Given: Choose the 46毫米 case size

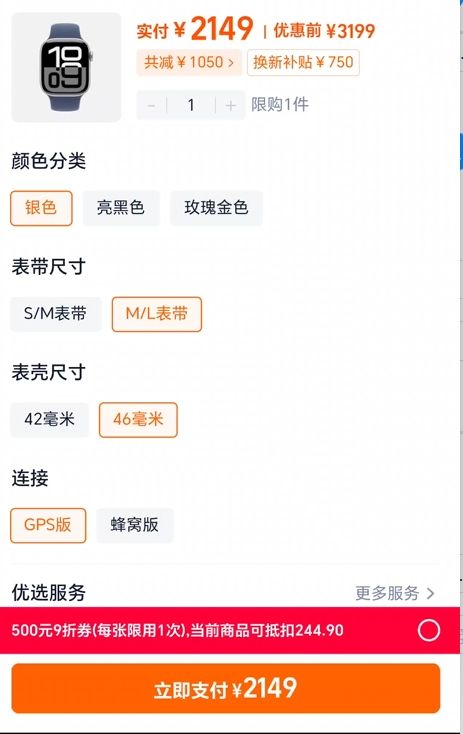Looking at the screenshot, I should point(138,420).
